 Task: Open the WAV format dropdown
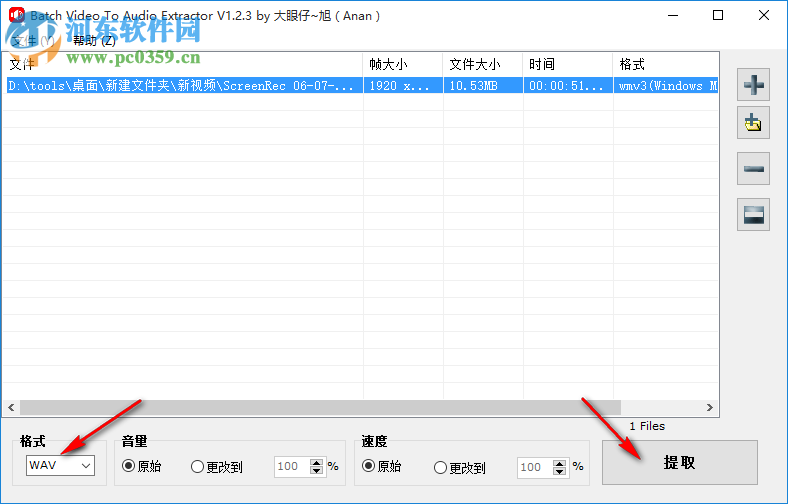tap(60, 465)
